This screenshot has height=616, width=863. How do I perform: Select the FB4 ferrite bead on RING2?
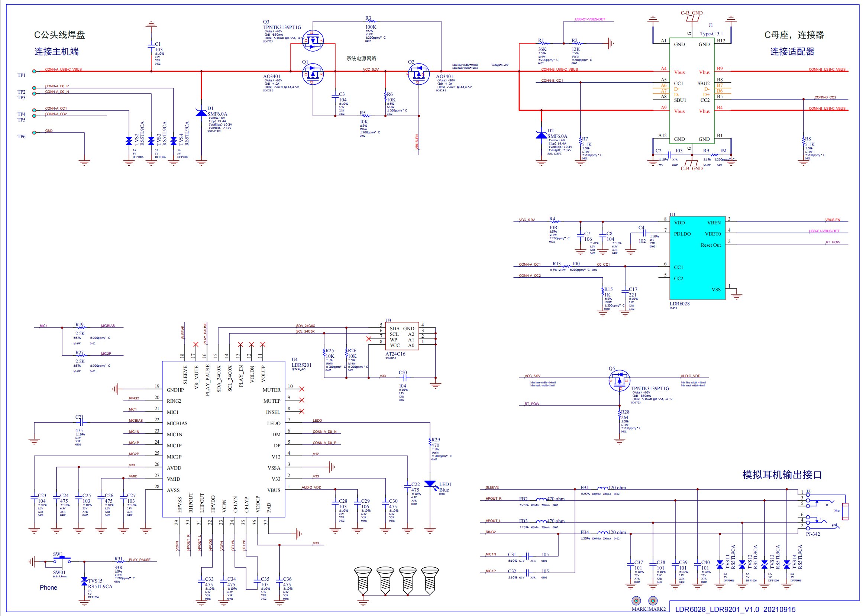602,533
